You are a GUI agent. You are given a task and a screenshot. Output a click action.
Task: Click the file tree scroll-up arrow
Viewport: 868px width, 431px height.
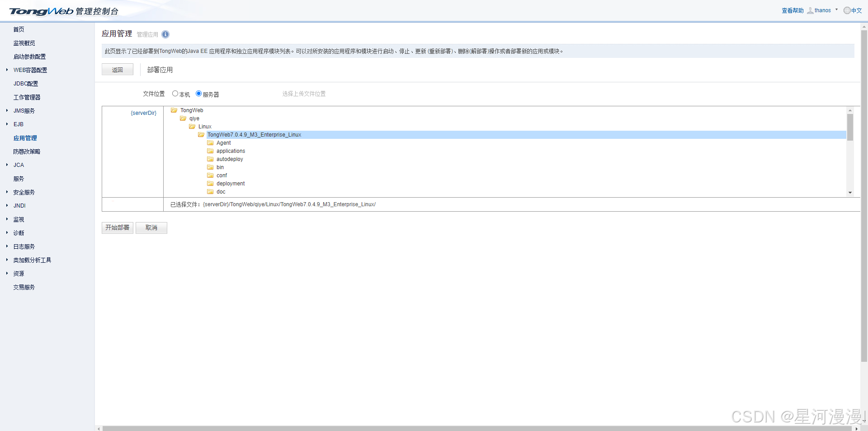(850, 110)
